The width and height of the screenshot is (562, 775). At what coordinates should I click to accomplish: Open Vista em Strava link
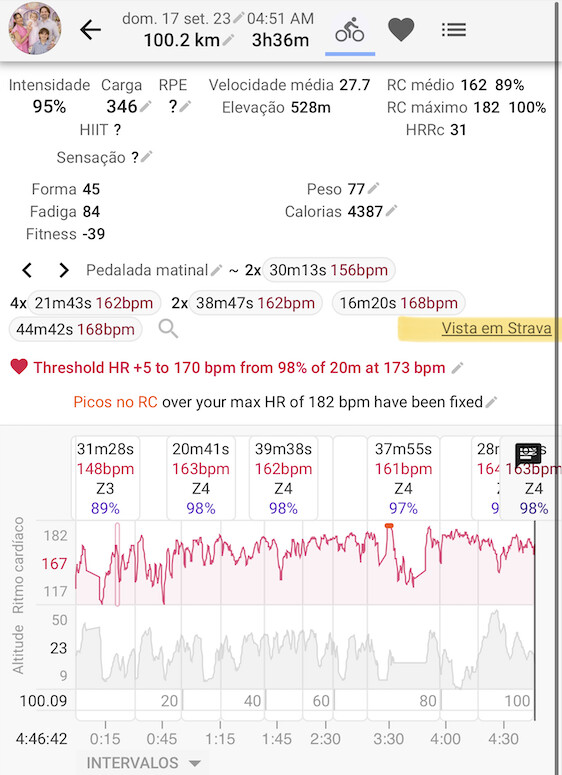pyautogui.click(x=496, y=328)
